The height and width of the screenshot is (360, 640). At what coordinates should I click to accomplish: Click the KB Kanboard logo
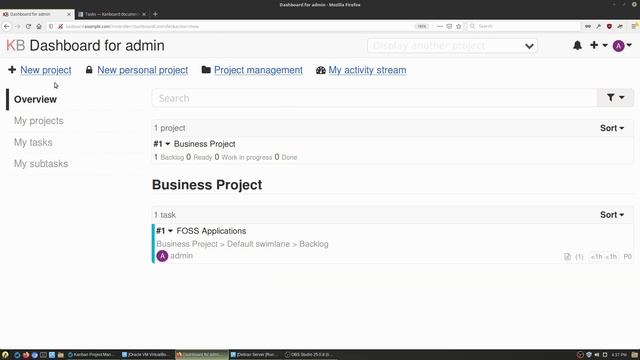16,46
